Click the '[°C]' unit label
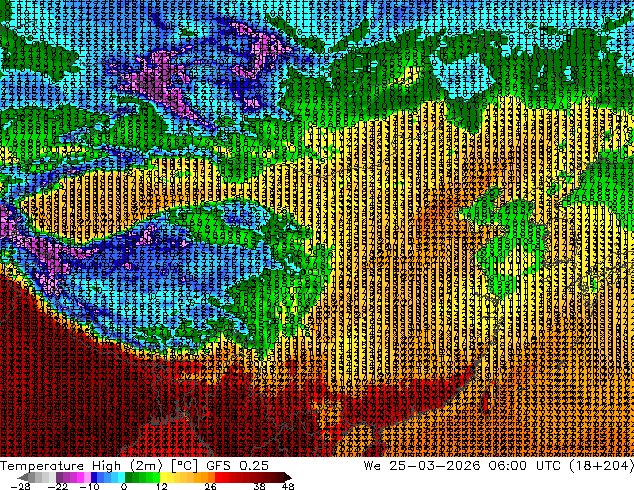634x490 pixels. 184,466
